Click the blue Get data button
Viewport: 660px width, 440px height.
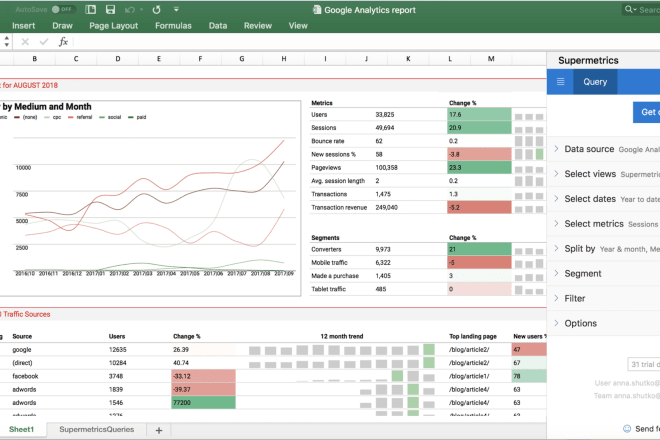tap(647, 112)
